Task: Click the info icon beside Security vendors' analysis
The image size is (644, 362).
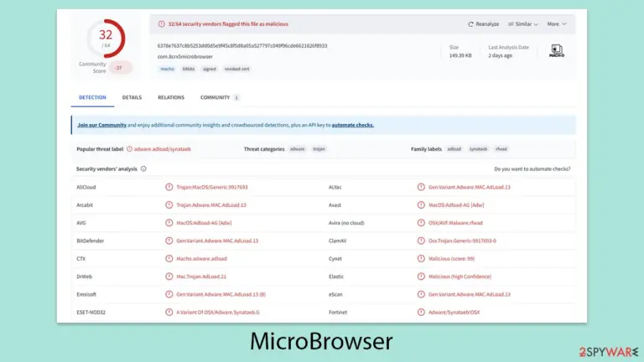Action: pos(143,168)
